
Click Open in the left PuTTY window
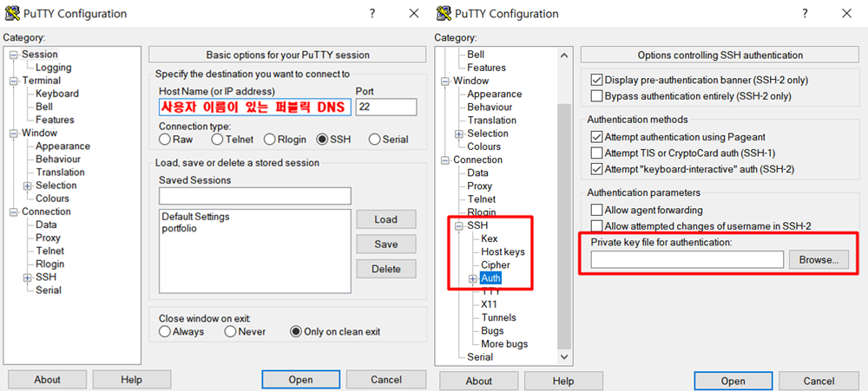pos(300,380)
